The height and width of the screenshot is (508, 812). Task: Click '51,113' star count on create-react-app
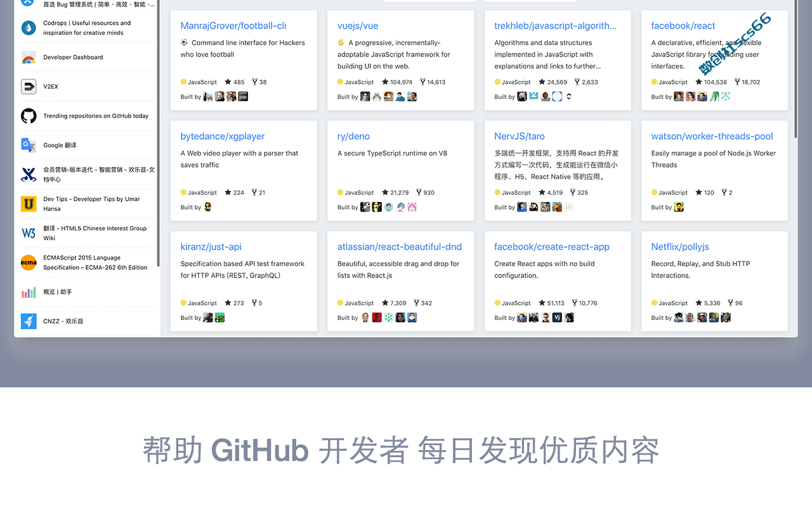click(556, 303)
